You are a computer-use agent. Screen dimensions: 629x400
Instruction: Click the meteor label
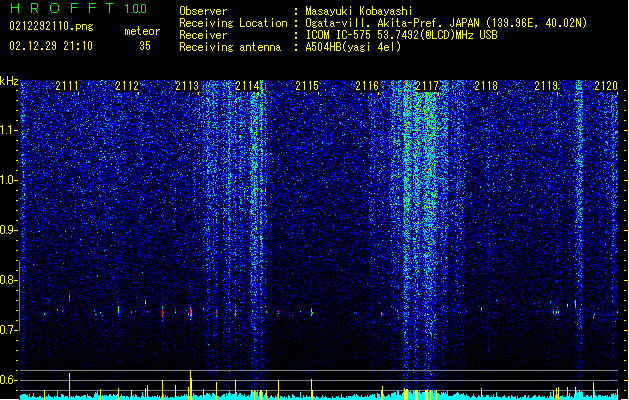click(x=142, y=31)
